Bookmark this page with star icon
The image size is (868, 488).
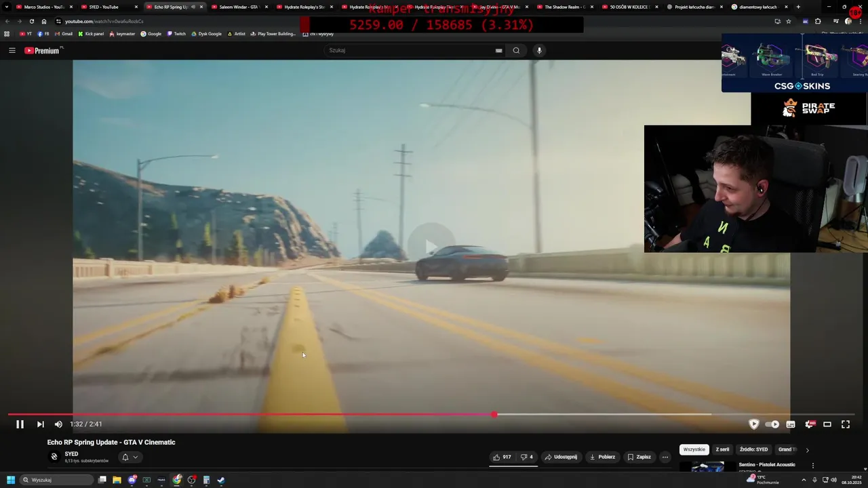788,21
